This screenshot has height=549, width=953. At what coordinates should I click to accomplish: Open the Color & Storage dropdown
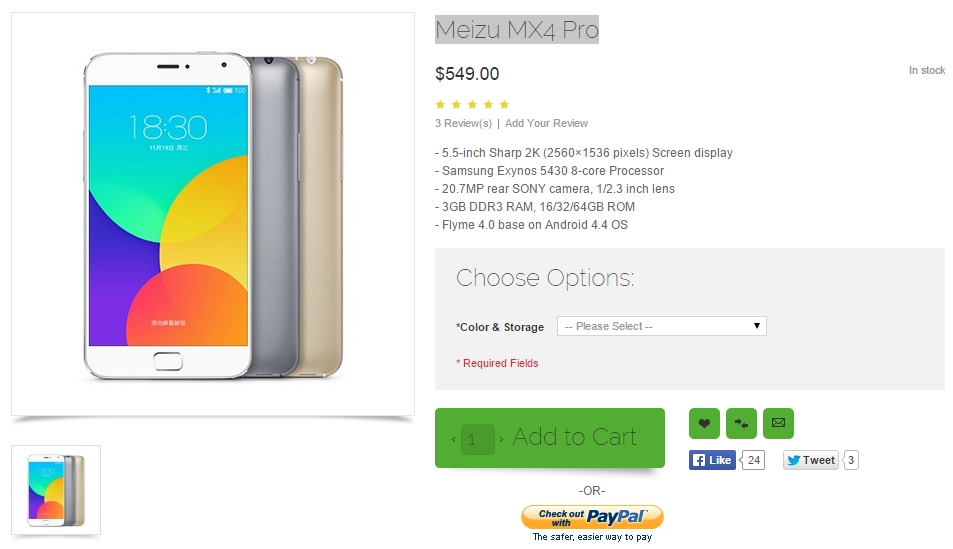pos(661,326)
